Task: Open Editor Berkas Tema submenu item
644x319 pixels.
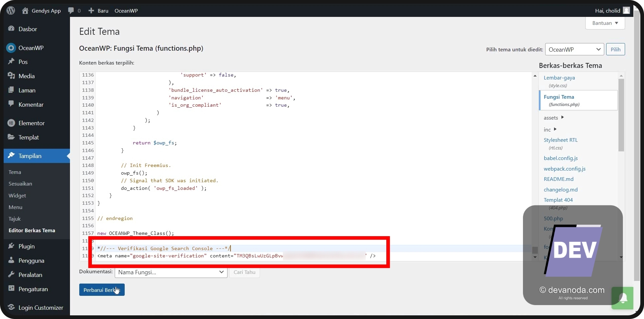Action: pos(32,230)
